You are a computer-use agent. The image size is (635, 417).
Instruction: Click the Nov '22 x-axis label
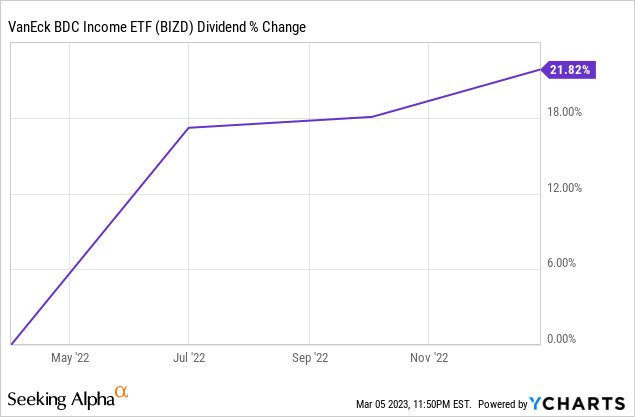click(429, 356)
